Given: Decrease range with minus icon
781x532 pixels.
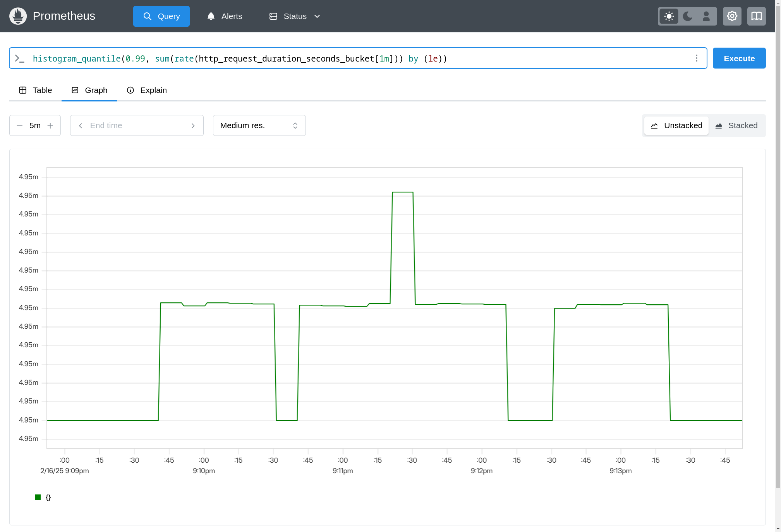Looking at the screenshot, I should [x=20, y=126].
